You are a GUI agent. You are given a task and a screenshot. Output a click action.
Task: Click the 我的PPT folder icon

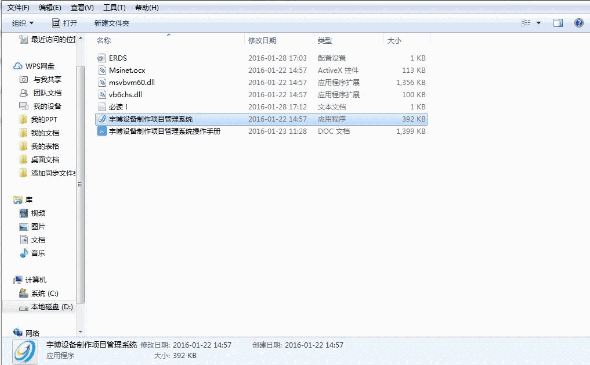tap(23, 120)
